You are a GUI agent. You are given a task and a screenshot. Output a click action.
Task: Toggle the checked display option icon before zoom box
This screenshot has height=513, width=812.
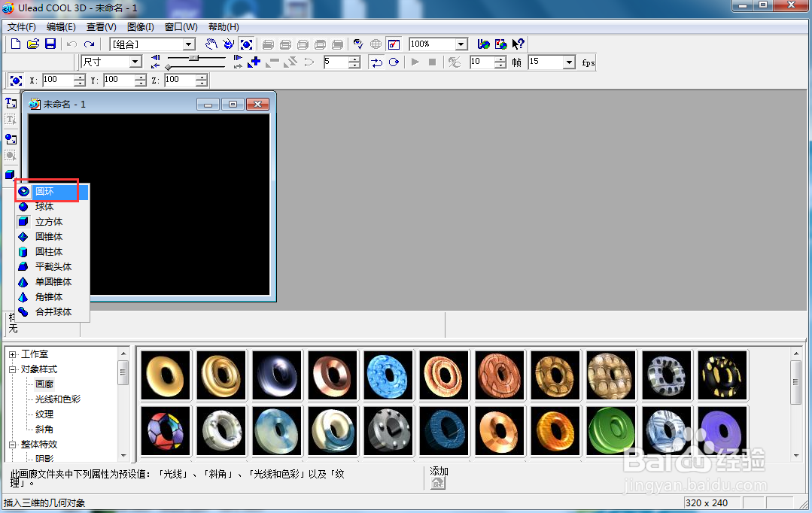[394, 44]
